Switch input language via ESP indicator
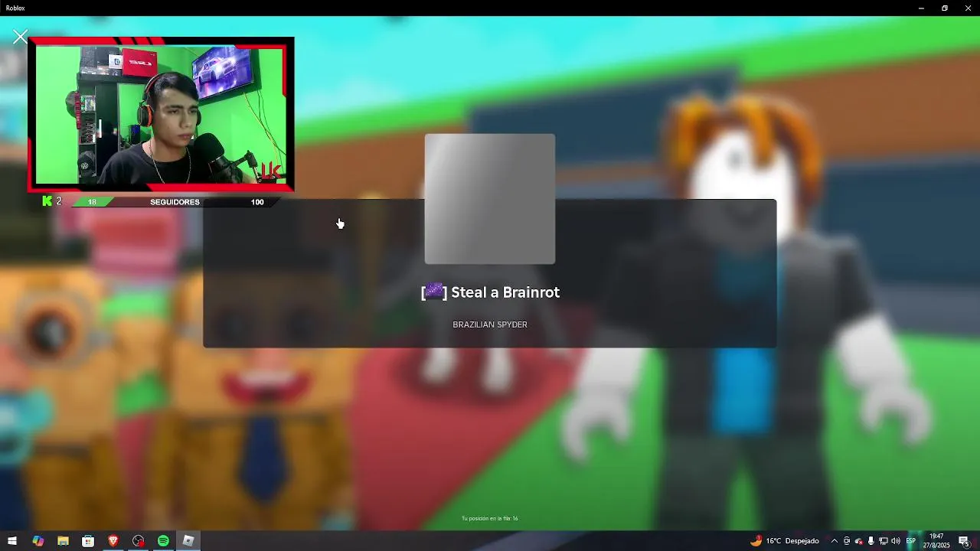 pos(911,541)
